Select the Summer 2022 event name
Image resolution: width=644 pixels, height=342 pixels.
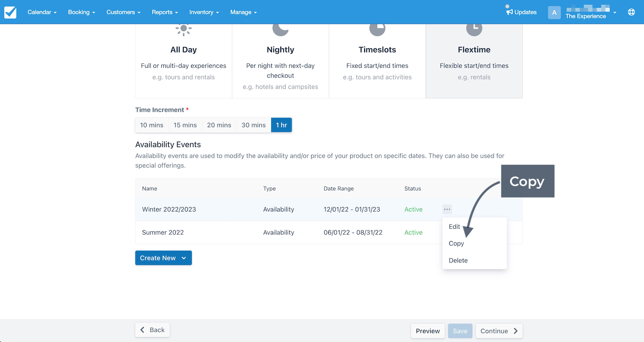163,232
